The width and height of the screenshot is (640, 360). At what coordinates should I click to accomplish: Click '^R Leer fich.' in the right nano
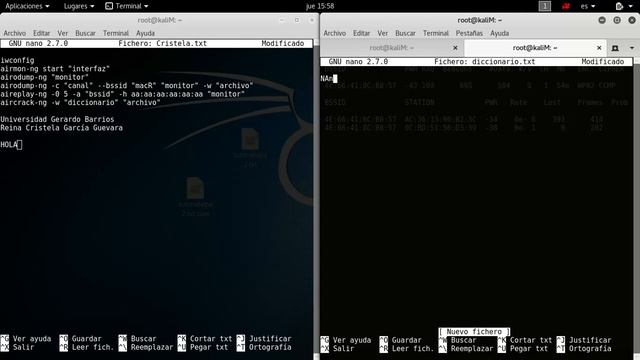(407, 349)
